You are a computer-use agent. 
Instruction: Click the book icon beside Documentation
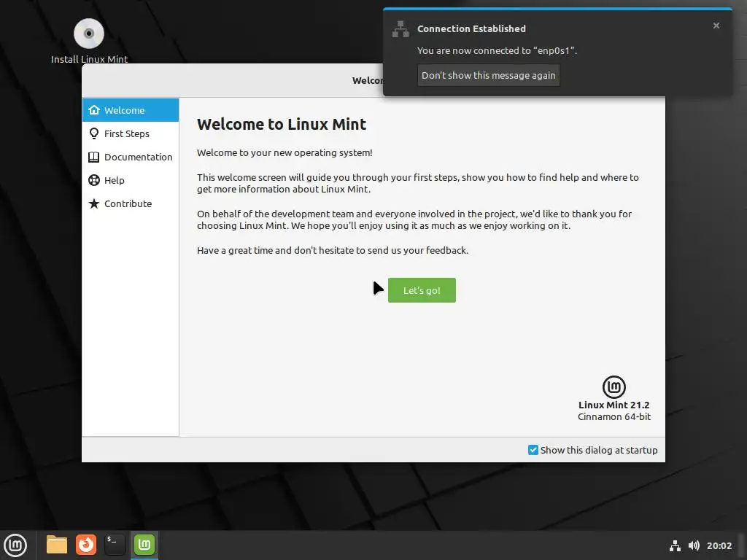click(94, 157)
